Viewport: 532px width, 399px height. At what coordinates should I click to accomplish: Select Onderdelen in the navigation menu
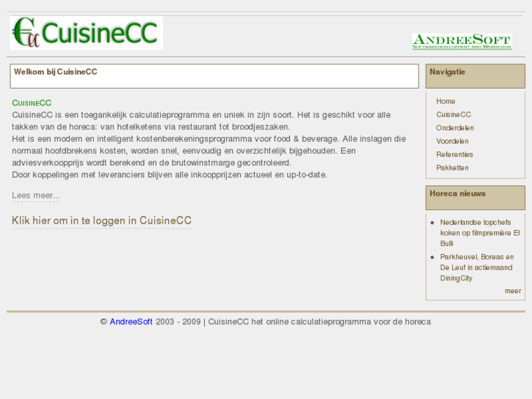454,127
